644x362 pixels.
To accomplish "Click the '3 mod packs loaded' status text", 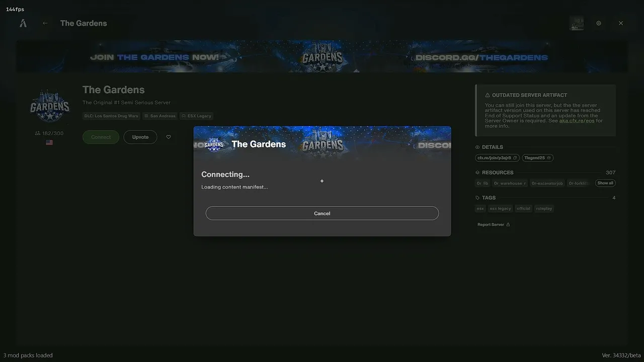I will 28,355.
